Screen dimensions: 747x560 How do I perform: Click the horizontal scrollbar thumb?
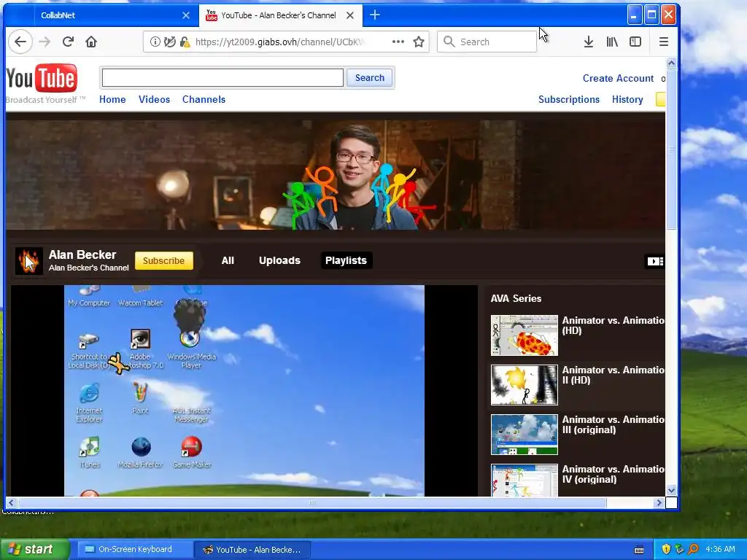click(x=312, y=502)
